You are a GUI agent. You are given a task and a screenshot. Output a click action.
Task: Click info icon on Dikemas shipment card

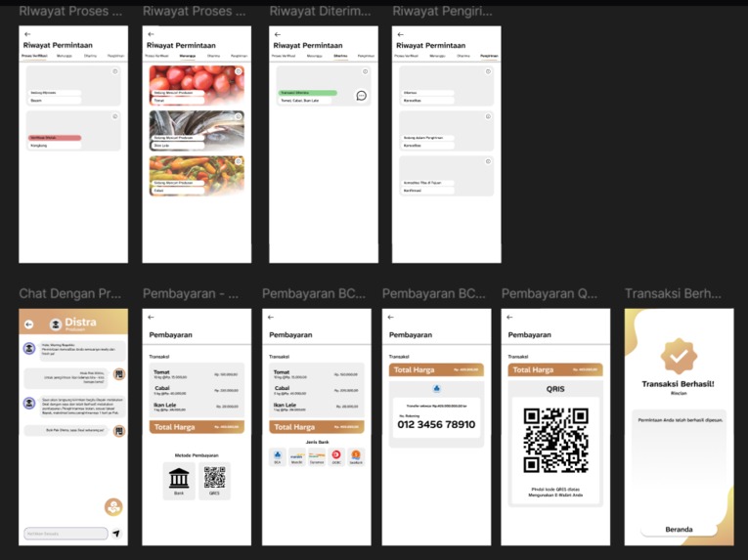click(488, 71)
